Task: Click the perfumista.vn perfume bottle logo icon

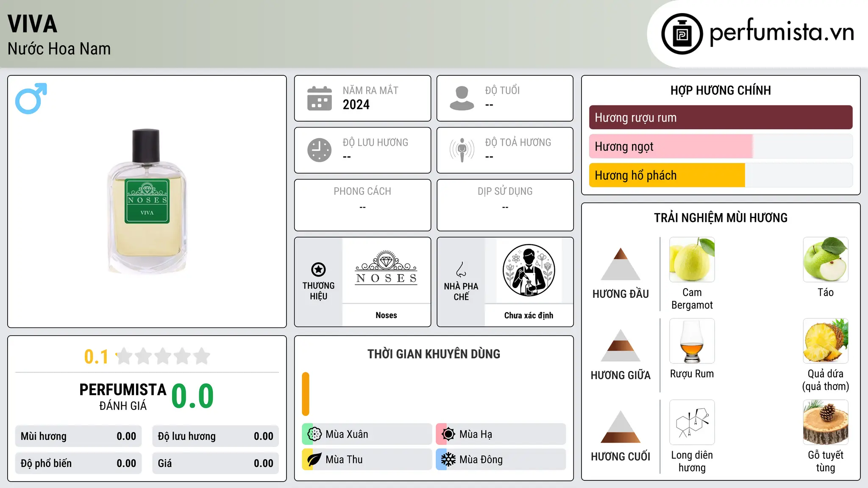Action: tap(682, 34)
